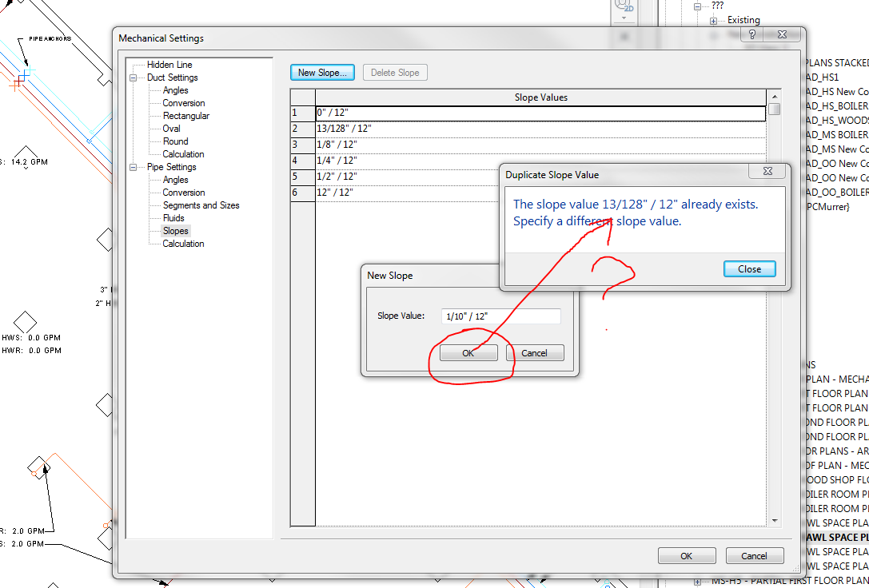Click inside the Slope Value input field
869x588 pixels.
(500, 316)
